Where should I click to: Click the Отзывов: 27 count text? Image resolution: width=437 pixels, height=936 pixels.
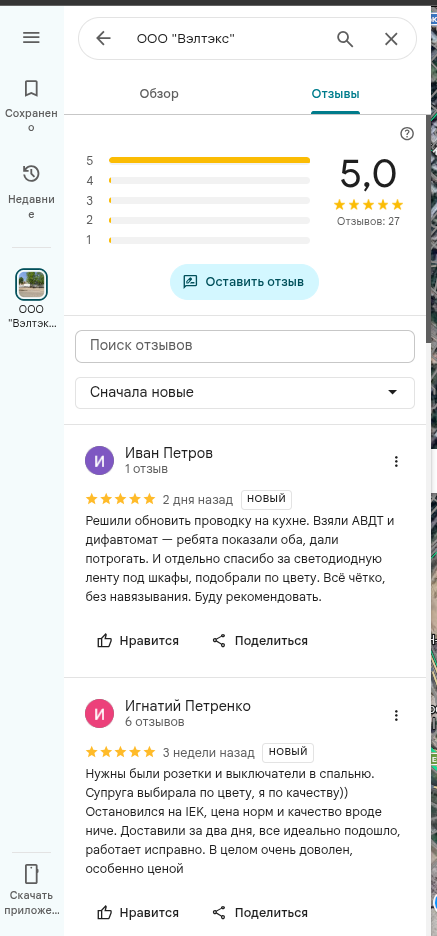(368, 221)
